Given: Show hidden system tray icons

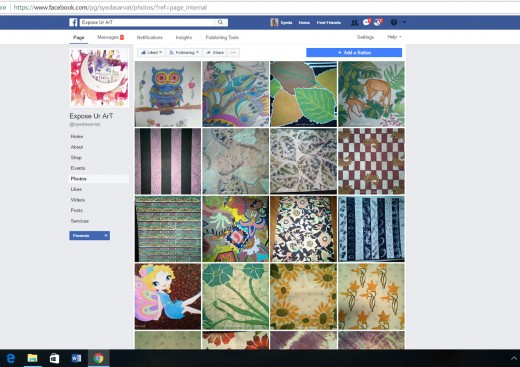Looking at the screenshot, I should [514, 359].
